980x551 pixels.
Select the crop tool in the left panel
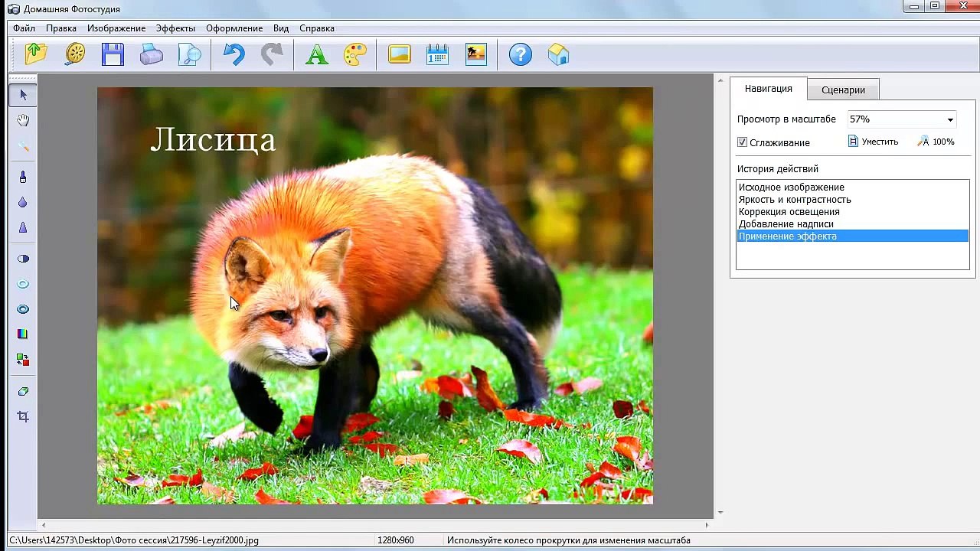(23, 416)
